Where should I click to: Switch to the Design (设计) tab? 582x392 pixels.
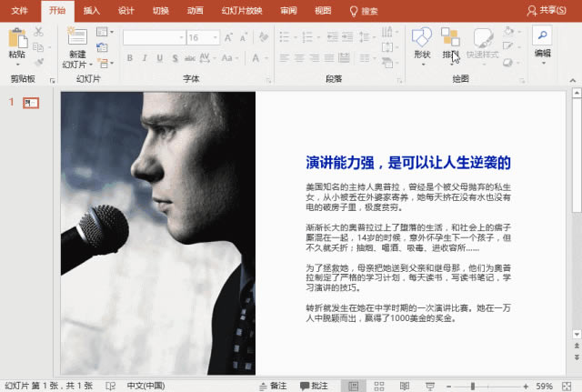click(x=126, y=11)
